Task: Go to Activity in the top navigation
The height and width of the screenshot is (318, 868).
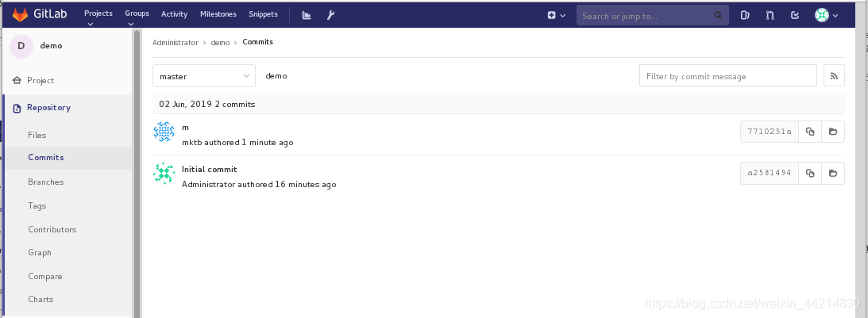Action: [x=174, y=13]
